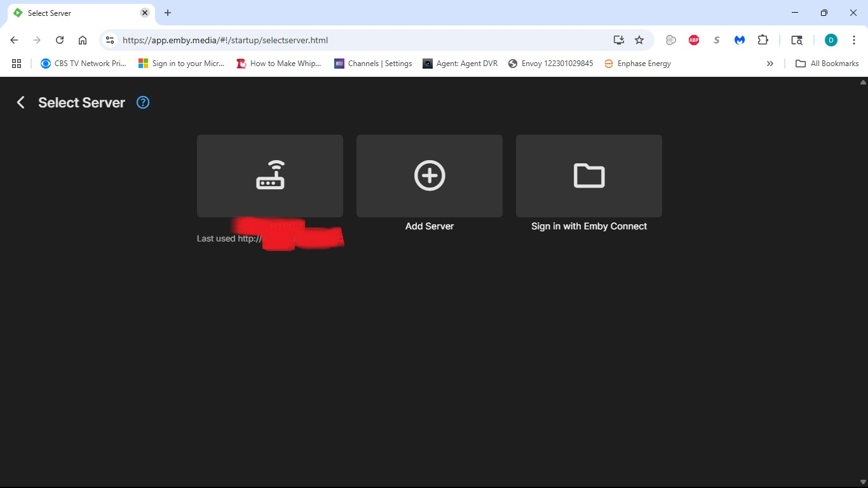
Task: Open the All Bookmarks folder
Action: 827,64
